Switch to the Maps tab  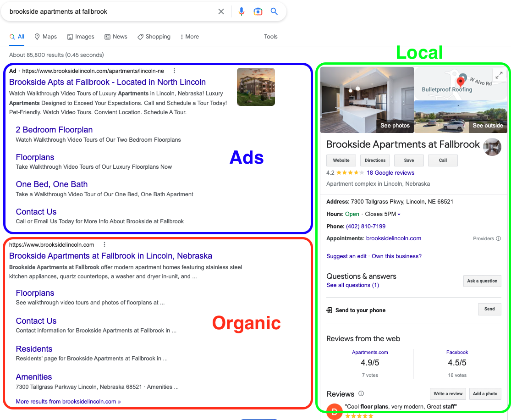click(x=46, y=37)
